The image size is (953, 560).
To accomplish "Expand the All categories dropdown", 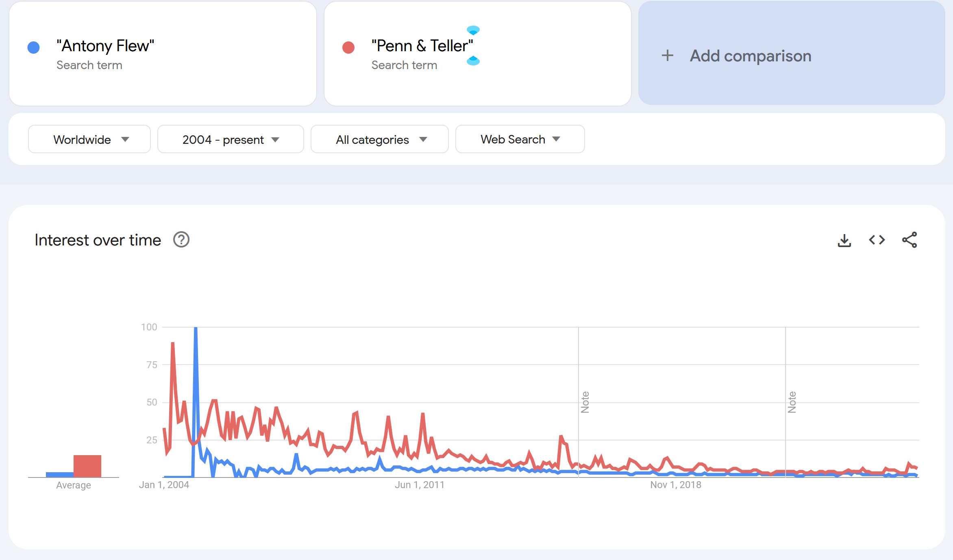I will [x=380, y=139].
